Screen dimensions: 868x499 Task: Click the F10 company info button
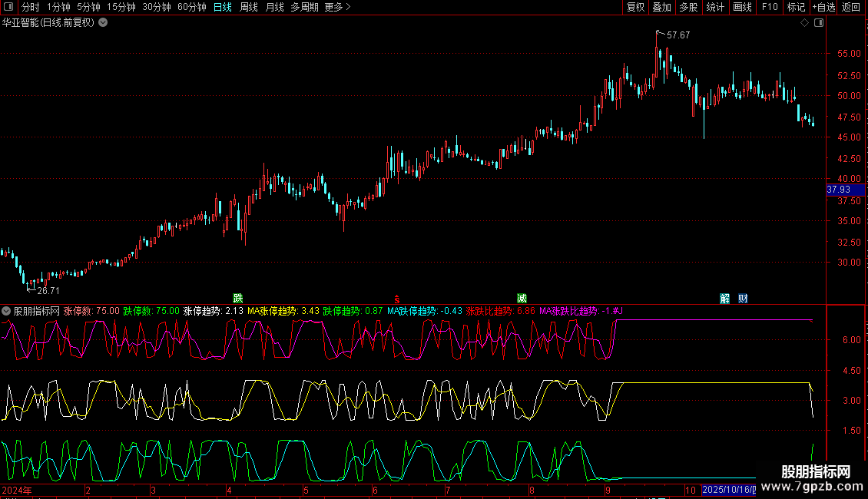(770, 7)
